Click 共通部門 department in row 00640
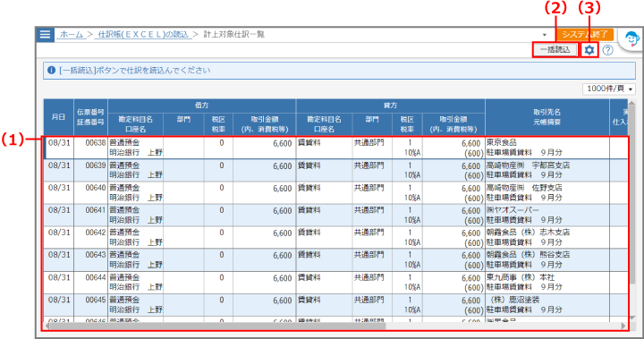Image resolution: width=644 pixels, height=339 pixels. click(x=369, y=188)
